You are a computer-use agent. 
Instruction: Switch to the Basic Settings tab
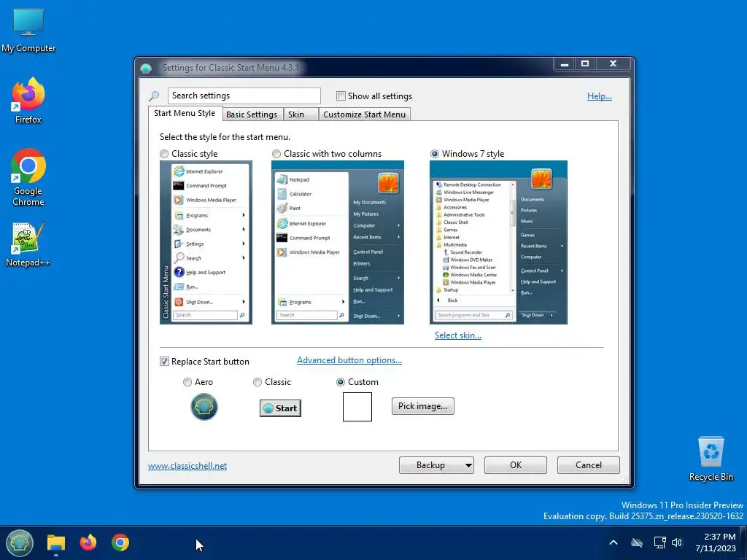coord(252,114)
